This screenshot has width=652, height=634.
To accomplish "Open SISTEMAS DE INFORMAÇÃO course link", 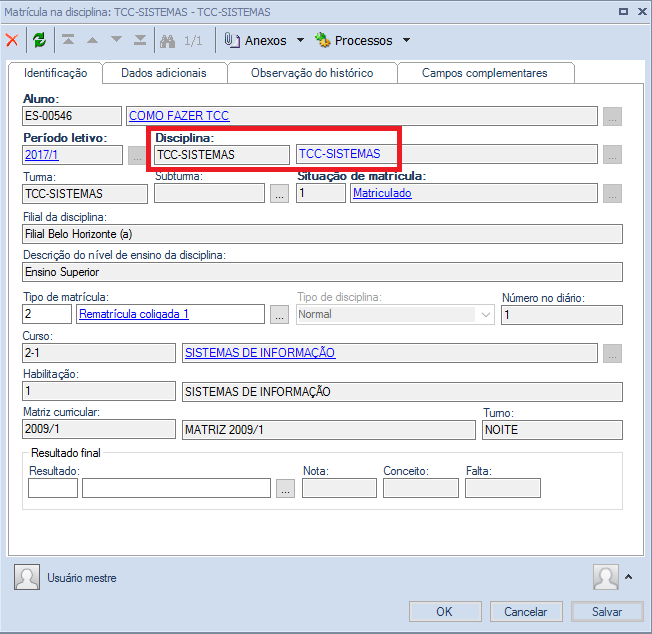I will click(260, 353).
